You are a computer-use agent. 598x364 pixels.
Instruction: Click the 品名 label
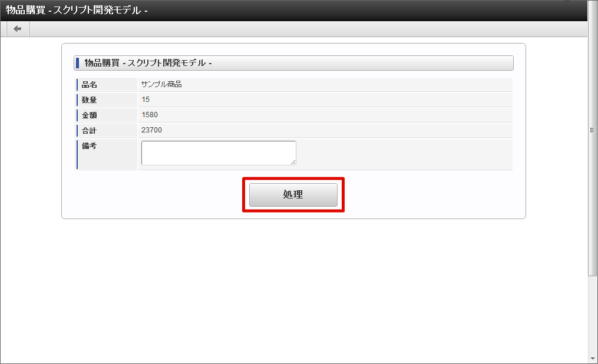pyautogui.click(x=89, y=85)
